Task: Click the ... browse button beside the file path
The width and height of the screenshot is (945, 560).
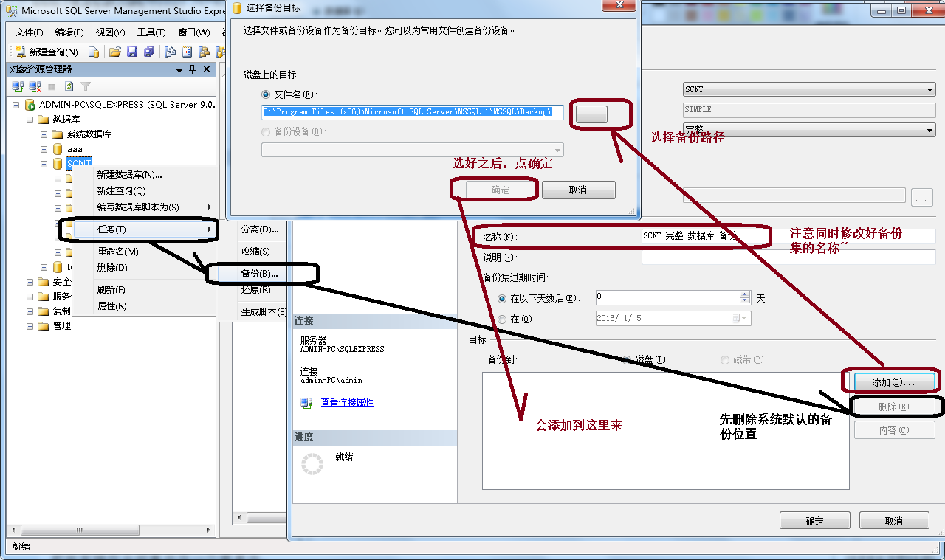Action: pyautogui.click(x=591, y=114)
